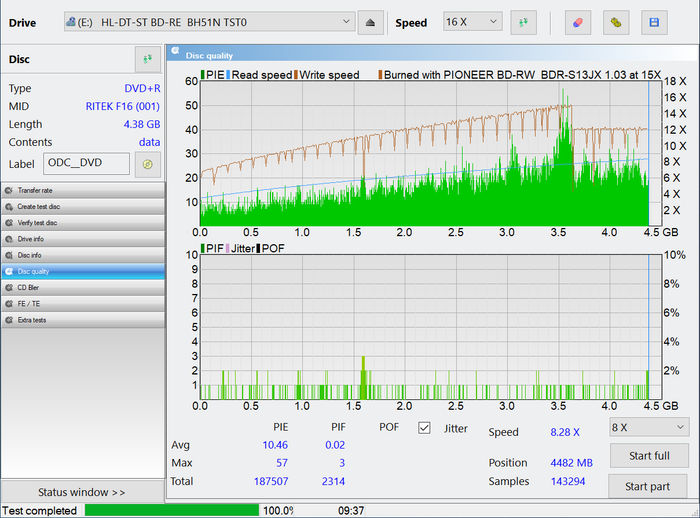Click the disc label apply icon

click(148, 164)
